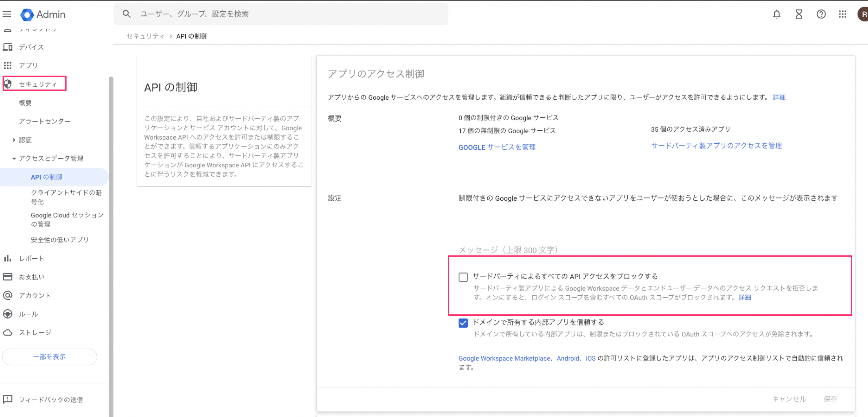Select 概要 under Security
Viewport: 868px width, 417px height.
click(25, 103)
